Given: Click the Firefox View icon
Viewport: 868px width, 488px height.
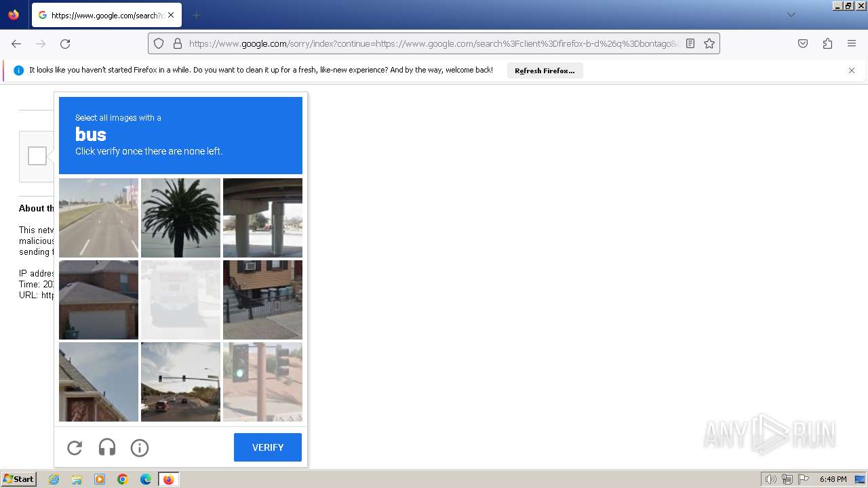Looking at the screenshot, I should (x=14, y=14).
